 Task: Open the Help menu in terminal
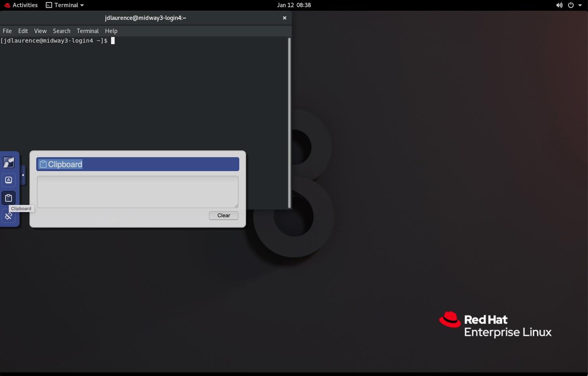pyautogui.click(x=111, y=31)
